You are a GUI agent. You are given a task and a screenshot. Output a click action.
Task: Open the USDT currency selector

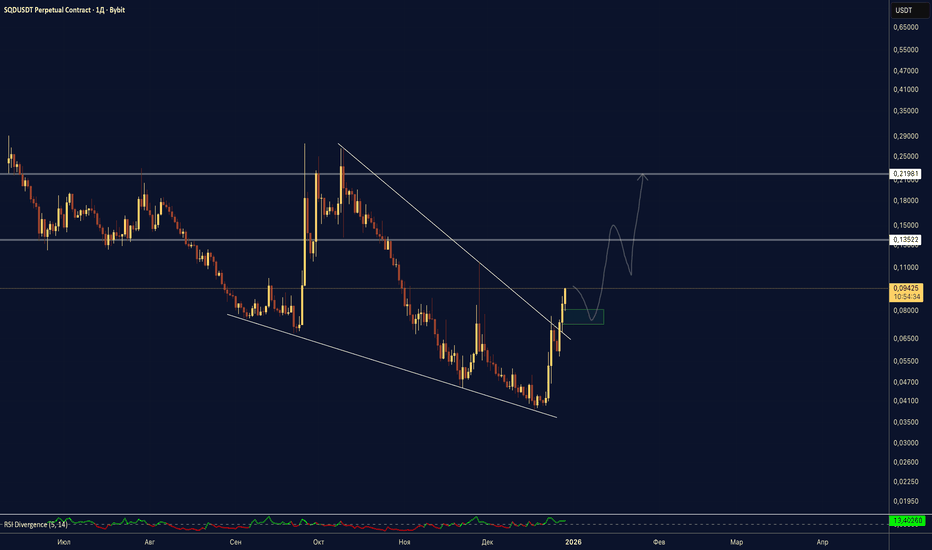coord(909,10)
